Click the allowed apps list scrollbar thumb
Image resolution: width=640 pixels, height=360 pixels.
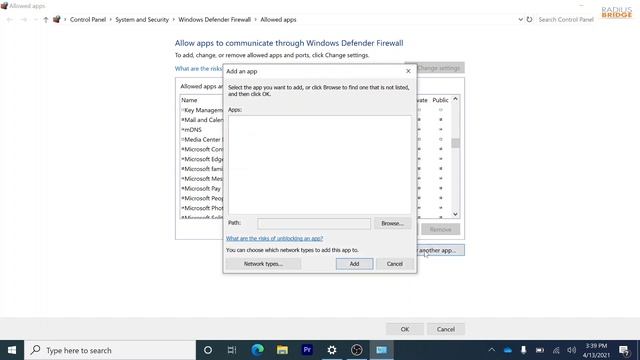click(456, 143)
